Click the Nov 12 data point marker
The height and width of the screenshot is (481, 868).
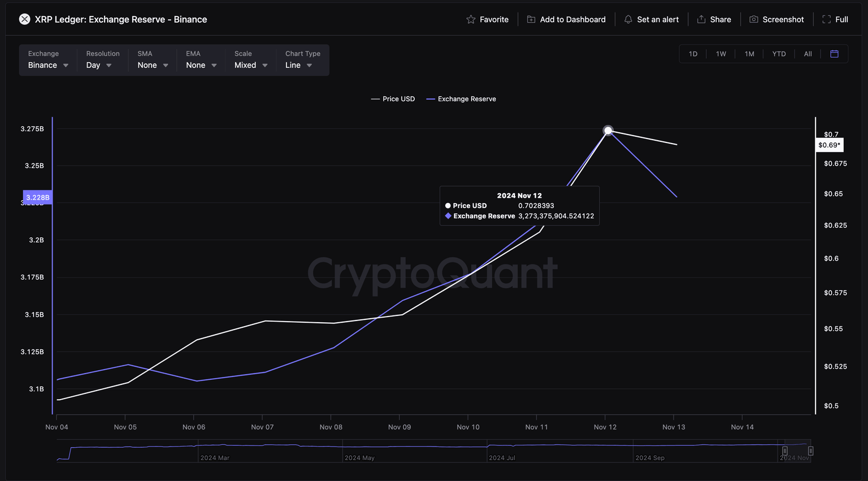pos(608,131)
